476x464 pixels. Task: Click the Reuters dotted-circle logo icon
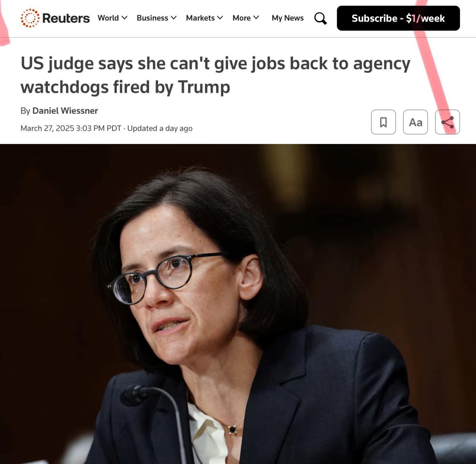30,18
